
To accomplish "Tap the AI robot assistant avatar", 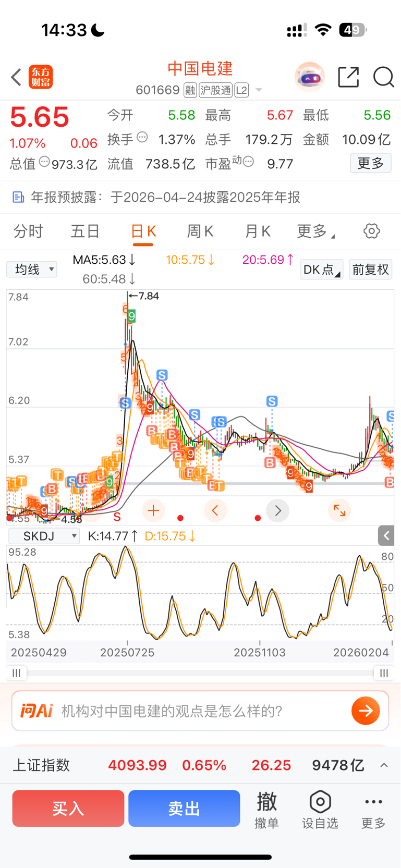I will (310, 77).
